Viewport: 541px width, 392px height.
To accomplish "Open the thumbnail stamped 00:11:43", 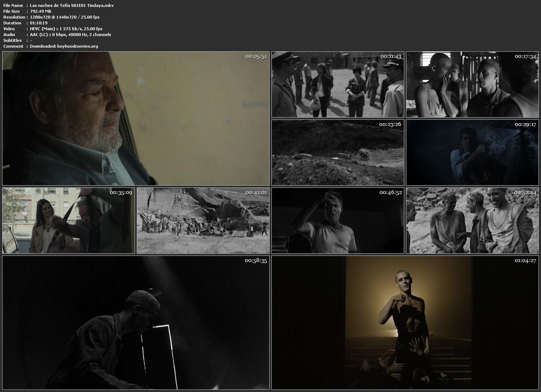I will pyautogui.click(x=338, y=84).
